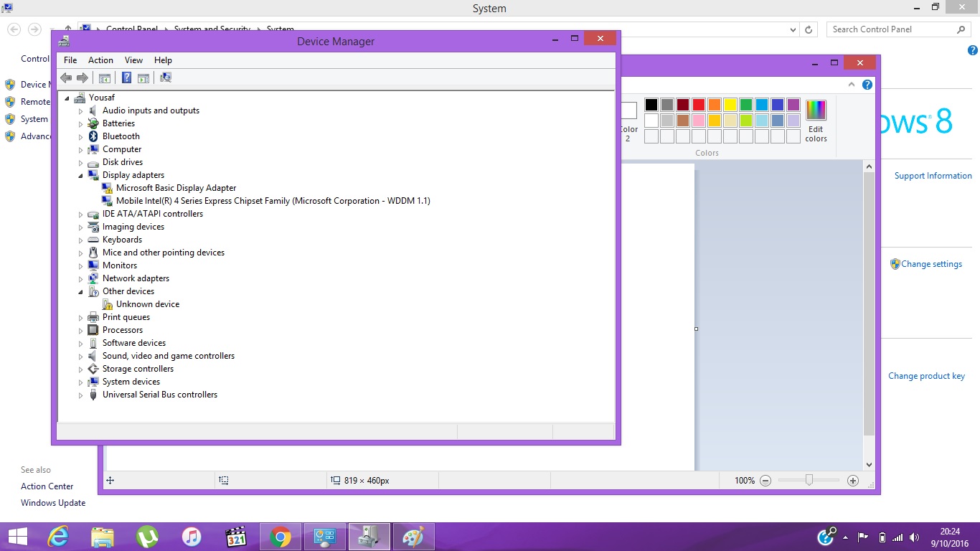
Task: Pick the purple color swatch in Paint
Action: pos(793,105)
